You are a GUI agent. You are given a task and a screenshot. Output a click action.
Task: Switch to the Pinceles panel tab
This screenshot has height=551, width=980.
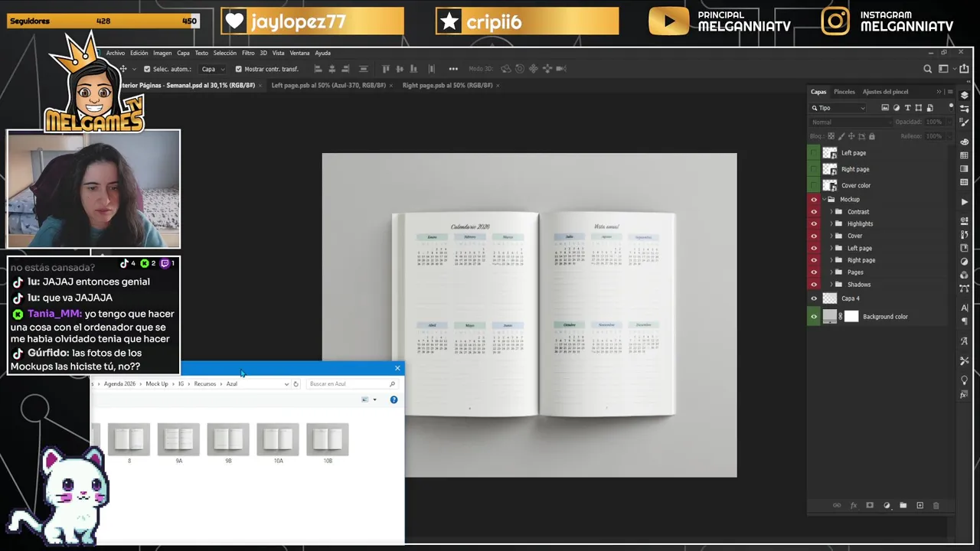(844, 92)
